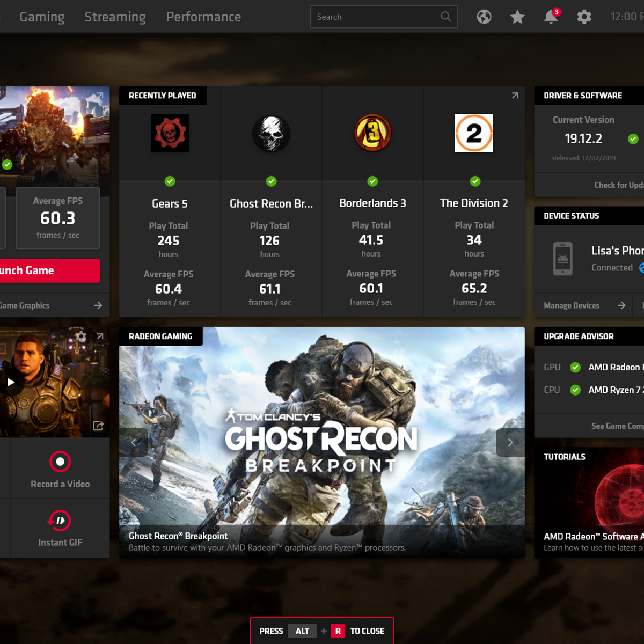Open the Performance tab
The image size is (644, 644).
(203, 17)
